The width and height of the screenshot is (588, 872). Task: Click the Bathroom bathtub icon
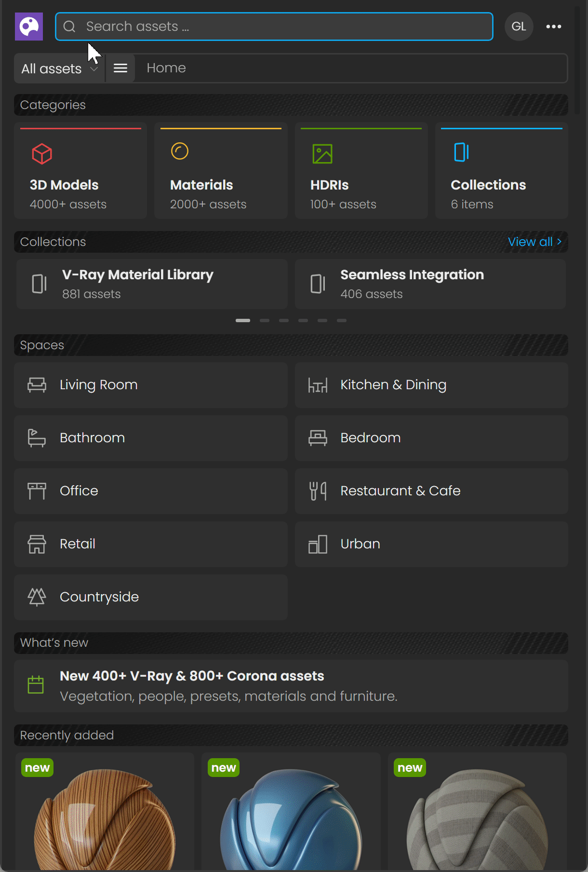pos(37,438)
